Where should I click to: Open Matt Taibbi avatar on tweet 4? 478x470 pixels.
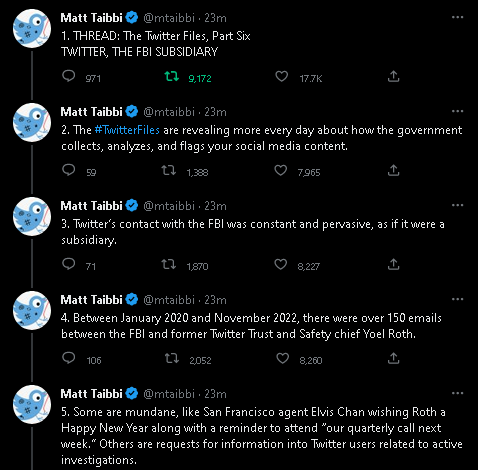[32, 310]
